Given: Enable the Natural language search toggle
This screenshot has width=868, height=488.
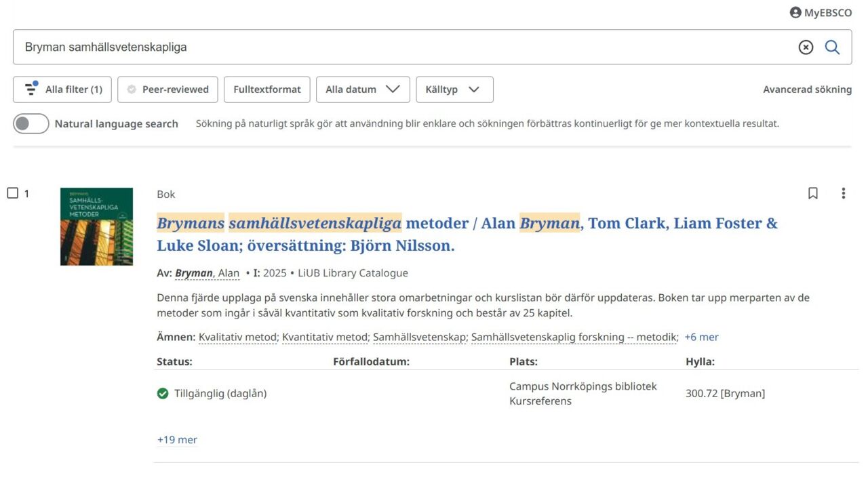Looking at the screenshot, I should click(x=31, y=123).
